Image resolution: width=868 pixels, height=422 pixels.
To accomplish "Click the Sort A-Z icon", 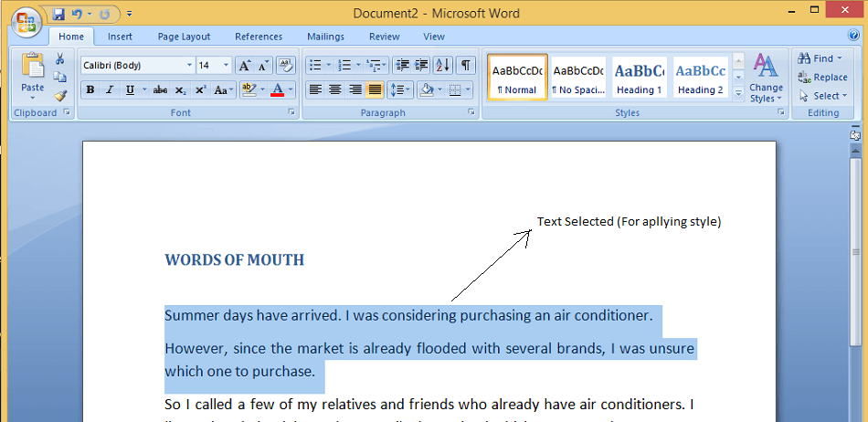I will click(x=443, y=65).
